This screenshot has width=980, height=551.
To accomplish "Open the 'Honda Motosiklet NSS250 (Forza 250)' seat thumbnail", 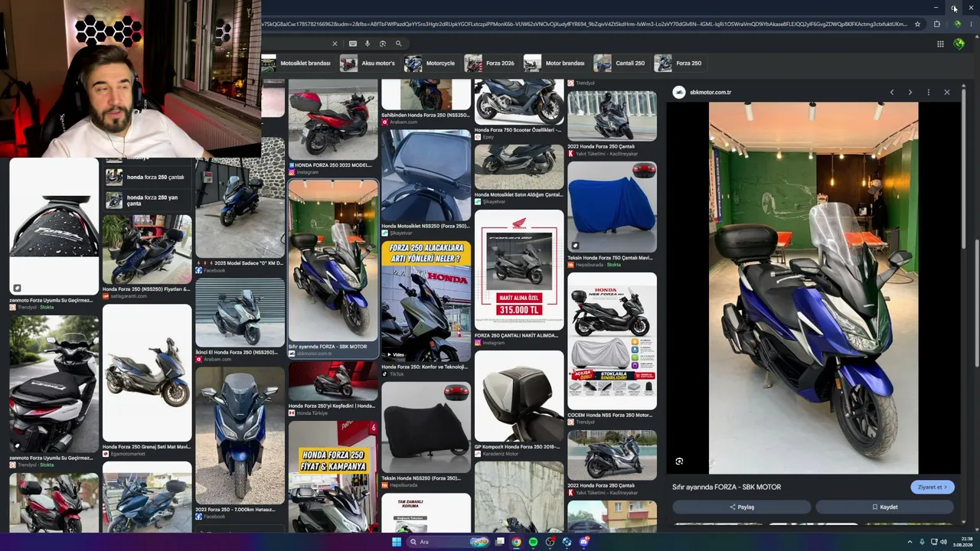I will [426, 175].
